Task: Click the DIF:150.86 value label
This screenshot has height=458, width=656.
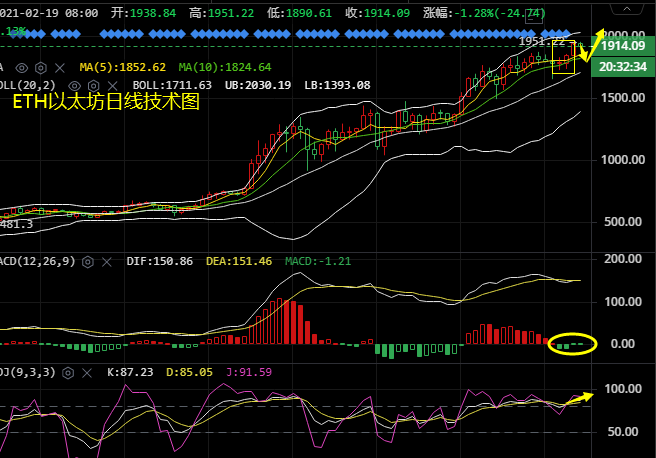Action: 161,261
